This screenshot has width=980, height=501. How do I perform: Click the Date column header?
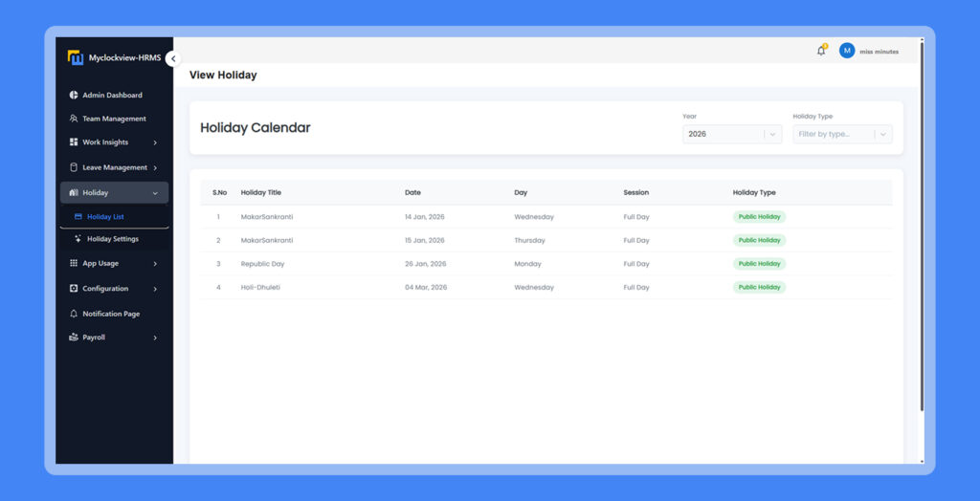pyautogui.click(x=412, y=192)
